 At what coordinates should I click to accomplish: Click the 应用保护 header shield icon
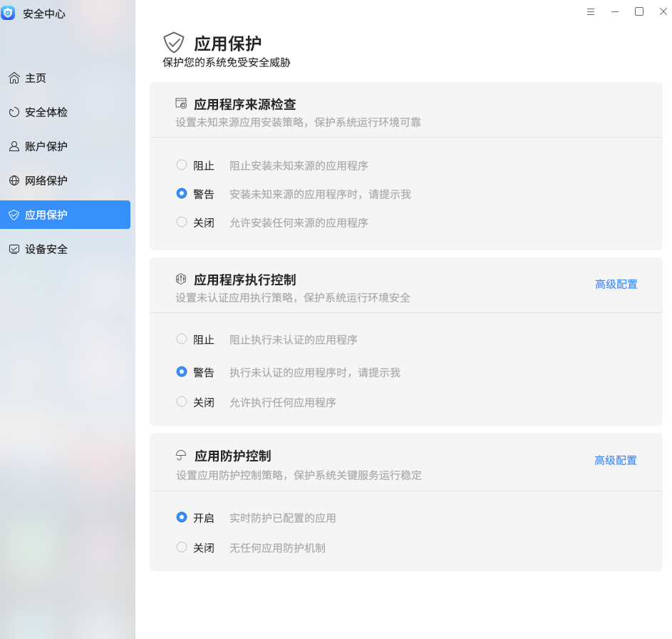(x=175, y=43)
